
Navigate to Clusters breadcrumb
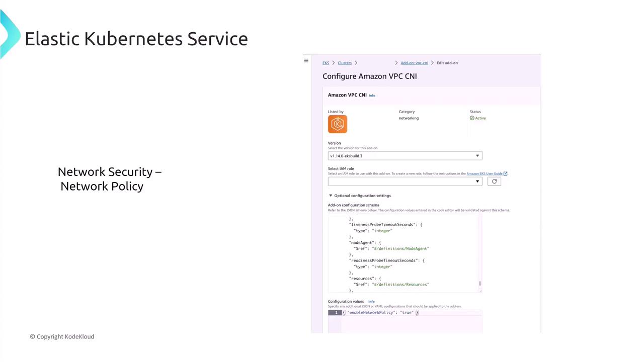(x=345, y=63)
